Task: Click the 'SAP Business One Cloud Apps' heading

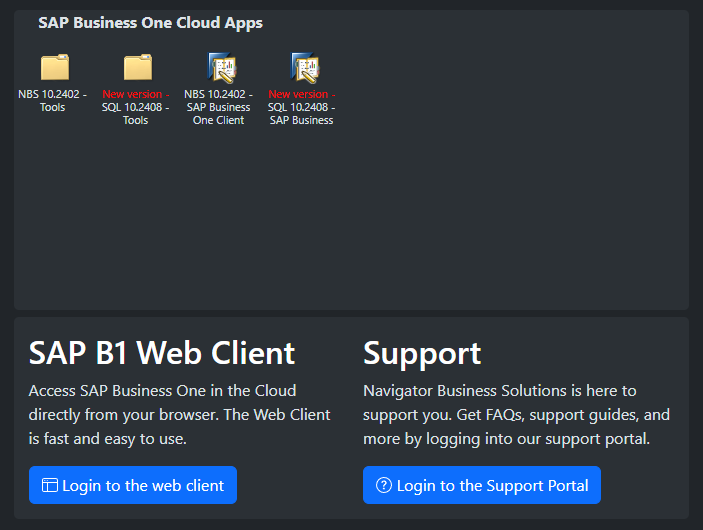Action: [x=150, y=23]
